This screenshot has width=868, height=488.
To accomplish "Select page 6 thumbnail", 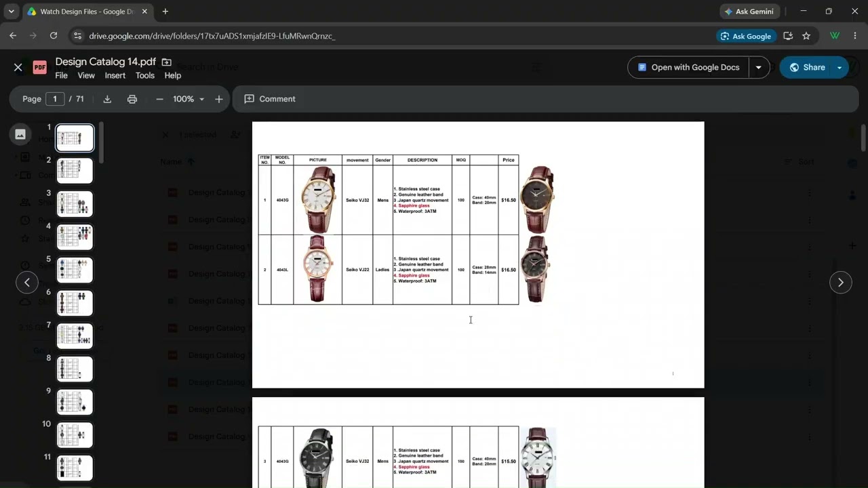I will click(75, 304).
